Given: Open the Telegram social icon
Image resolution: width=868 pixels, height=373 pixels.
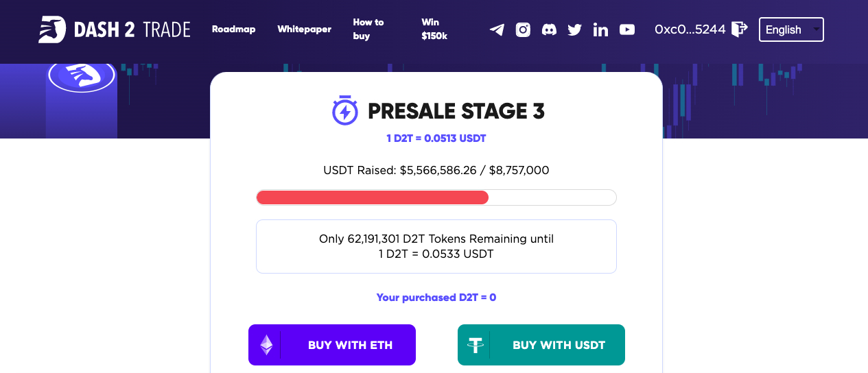Looking at the screenshot, I should pos(497,29).
